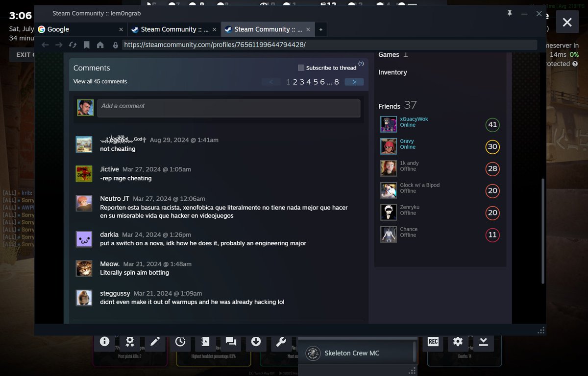
Task: Click the EXIT button behind the overlay
Action: pos(23,54)
